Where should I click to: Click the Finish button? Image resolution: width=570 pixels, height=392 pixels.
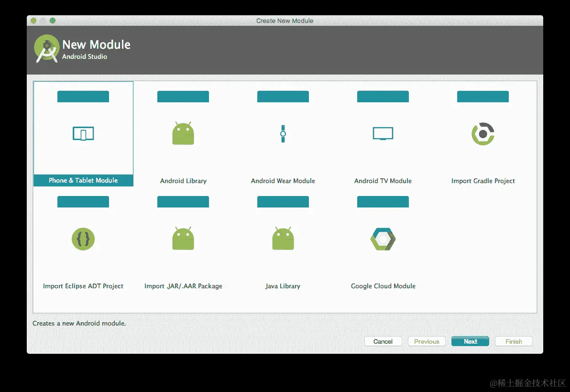[x=514, y=341]
